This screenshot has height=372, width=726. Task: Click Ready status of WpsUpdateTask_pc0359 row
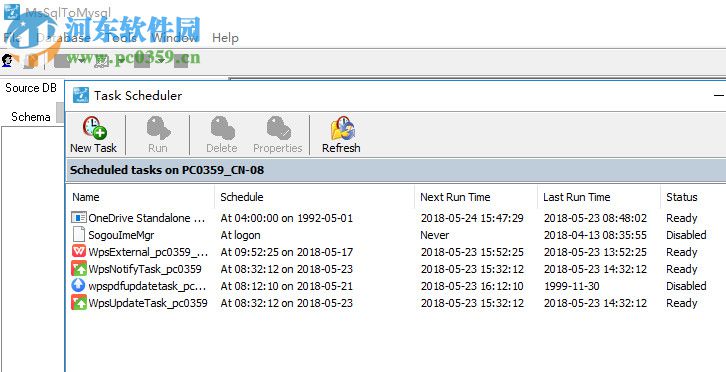(x=682, y=303)
